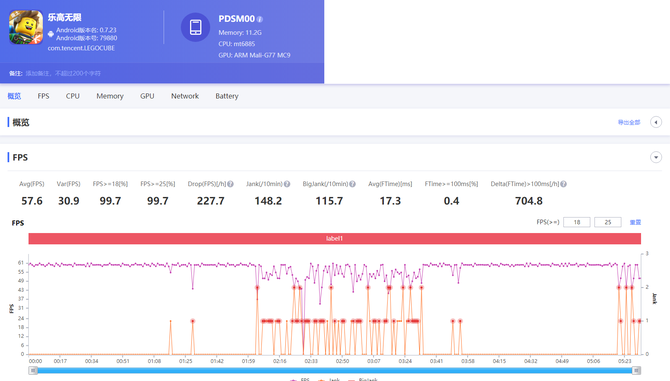Open help icon next to Jank(/10min)

[x=287, y=184]
